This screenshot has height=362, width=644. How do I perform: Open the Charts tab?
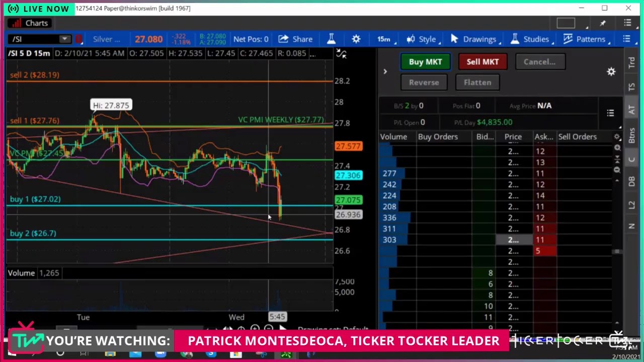(31, 23)
